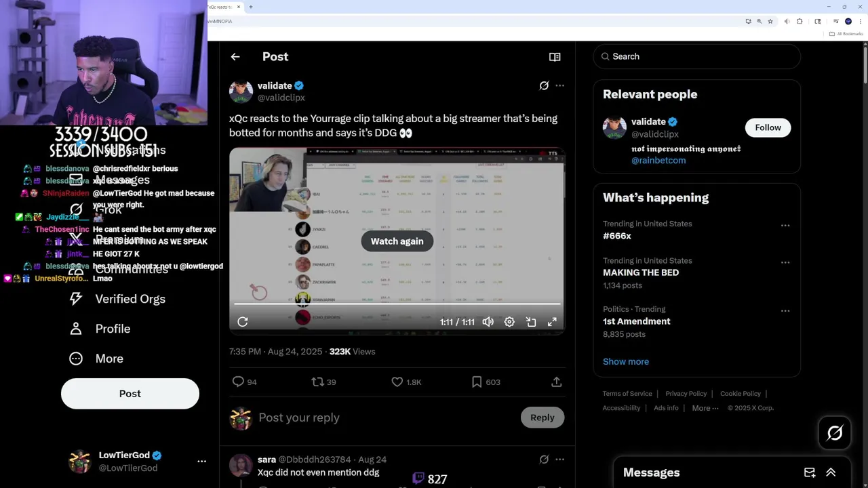868x488 pixels.
Task: Click the tab audio speaker icon in toolbar
Action: point(787,21)
